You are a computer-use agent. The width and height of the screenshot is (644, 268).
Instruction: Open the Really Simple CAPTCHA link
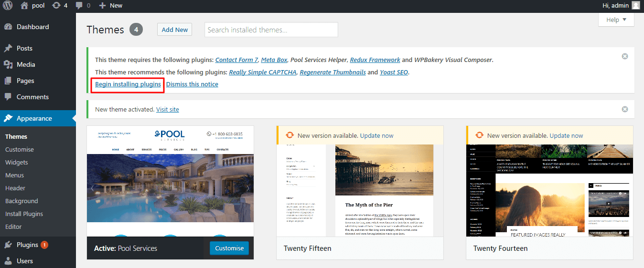(x=263, y=72)
